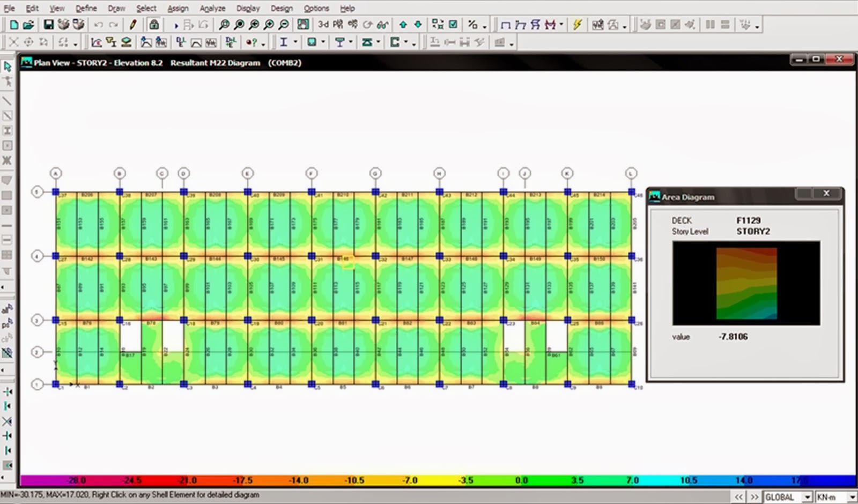Switch to 3d view
Image resolution: width=858 pixels, height=504 pixels.
[323, 25]
